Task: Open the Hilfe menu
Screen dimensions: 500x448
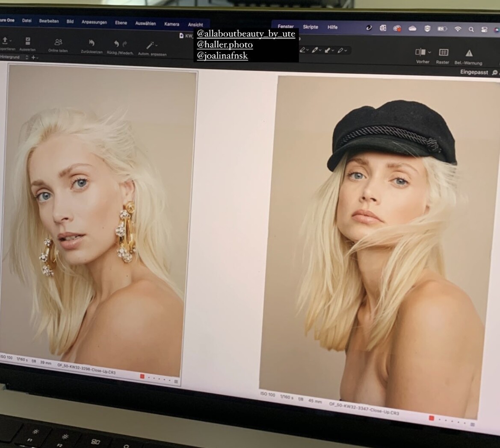Action: pos(332,27)
